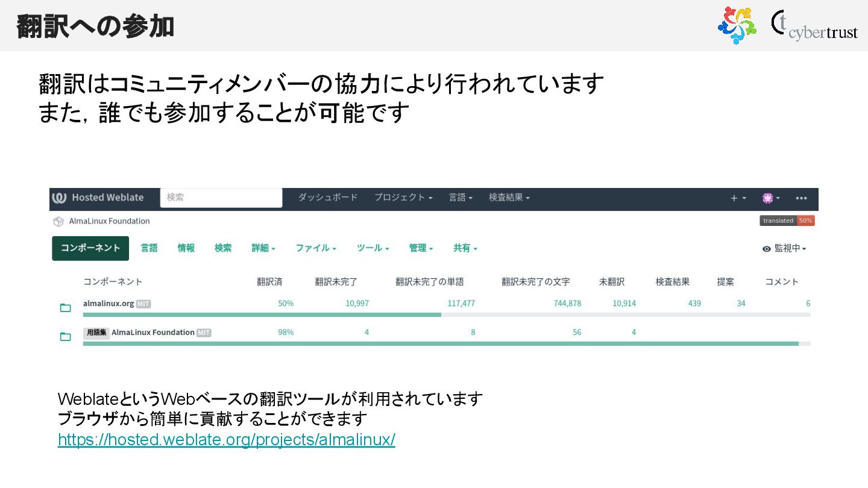Image resolution: width=868 pixels, height=488 pixels.
Task: Sort by the 翻訳済 column header
Action: click(x=269, y=282)
